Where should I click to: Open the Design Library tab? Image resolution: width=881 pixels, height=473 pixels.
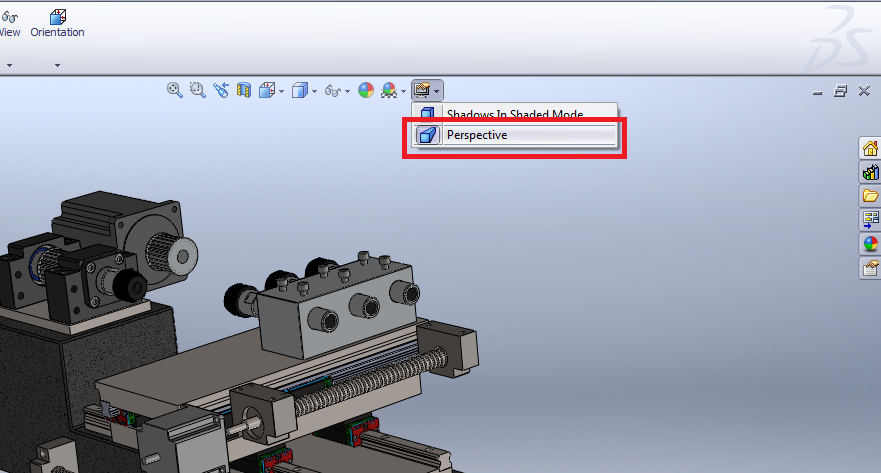(x=870, y=172)
